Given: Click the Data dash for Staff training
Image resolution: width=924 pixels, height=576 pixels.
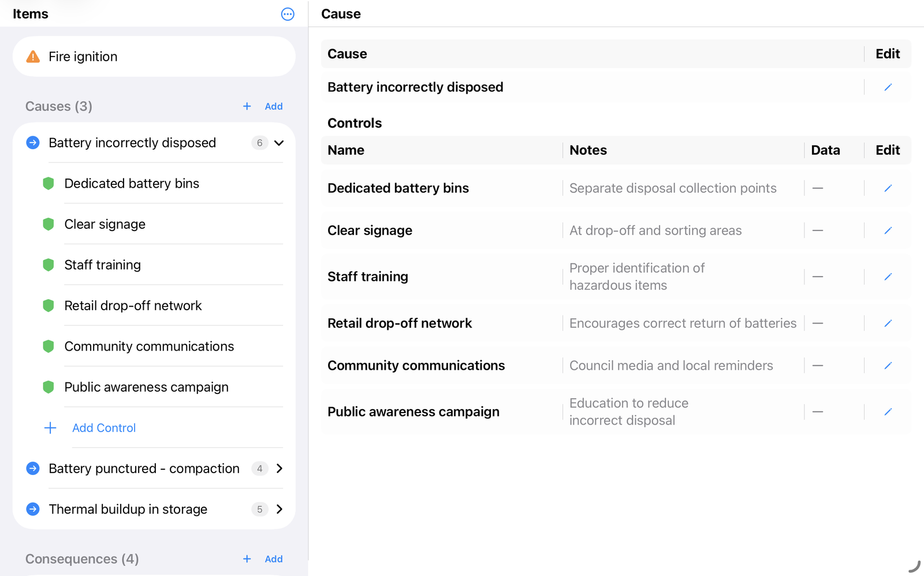Looking at the screenshot, I should [817, 277].
